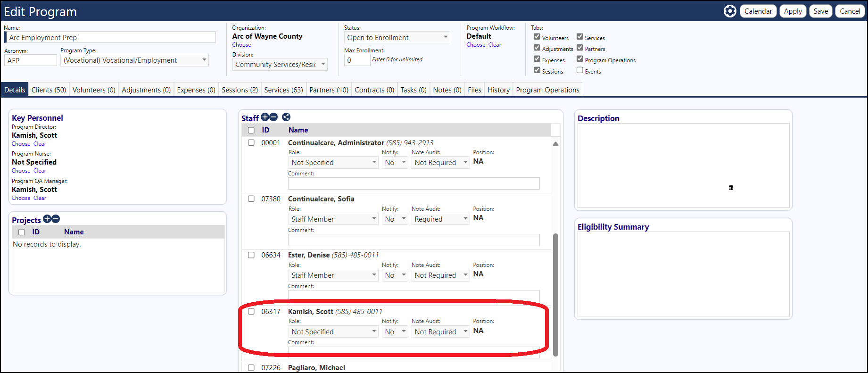Check staff row 06317 Kamish, Scott

point(251,311)
